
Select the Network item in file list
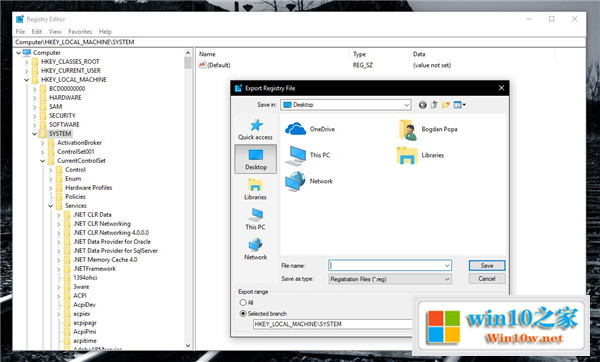click(309, 181)
